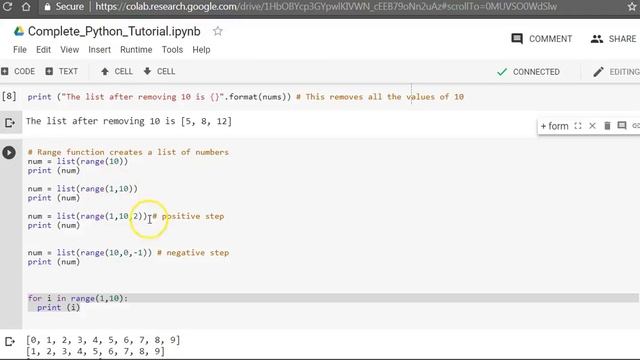This screenshot has height=360, width=640.
Task: Click the "# negative step" comment
Action: pos(193,253)
